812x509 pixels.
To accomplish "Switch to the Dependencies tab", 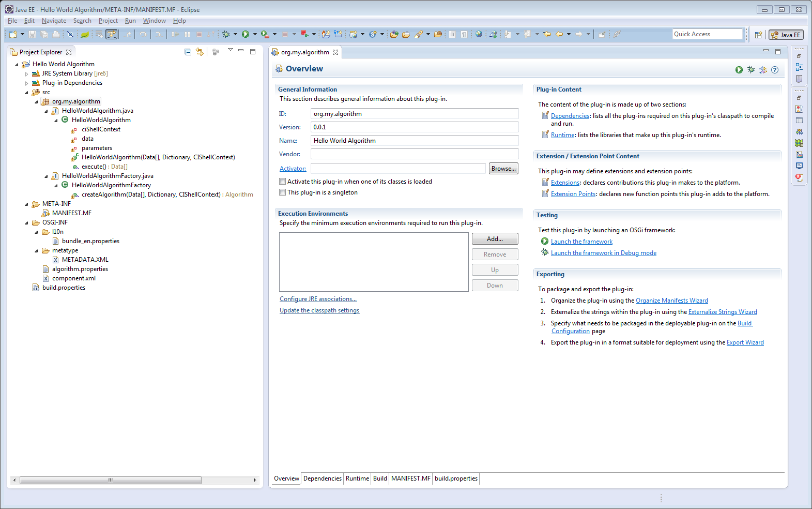I will click(x=323, y=478).
